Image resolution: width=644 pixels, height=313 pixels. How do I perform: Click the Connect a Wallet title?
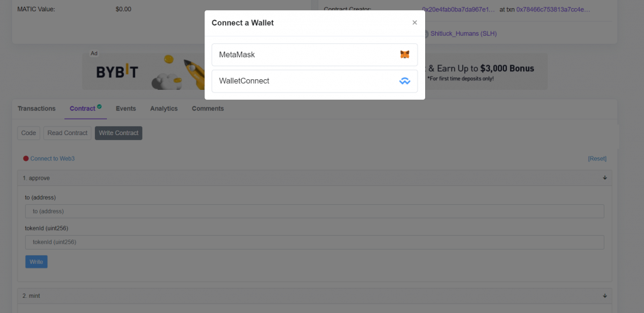click(x=243, y=23)
